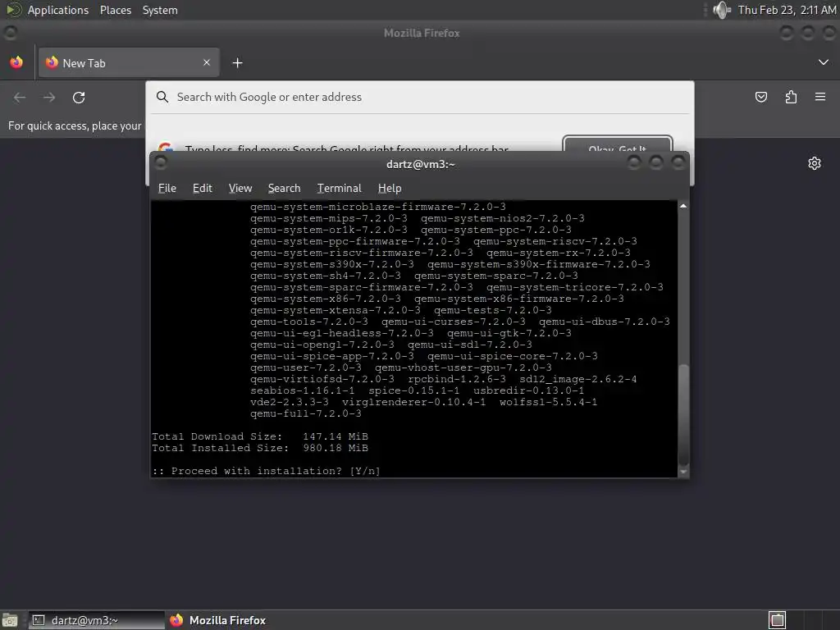
Task: Reload the current Firefox page
Action: pyautogui.click(x=79, y=98)
